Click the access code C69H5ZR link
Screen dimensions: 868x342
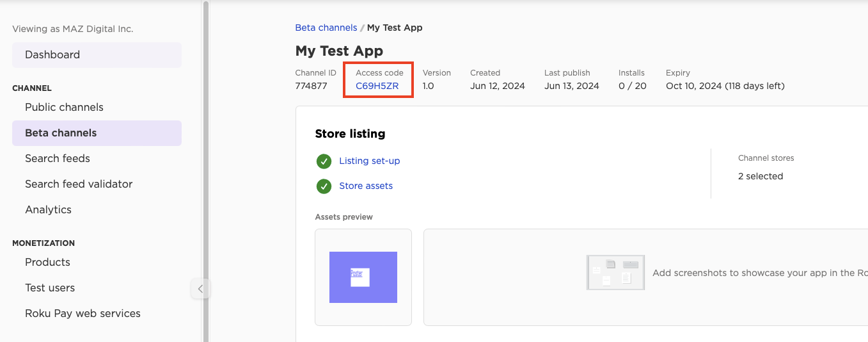(377, 86)
